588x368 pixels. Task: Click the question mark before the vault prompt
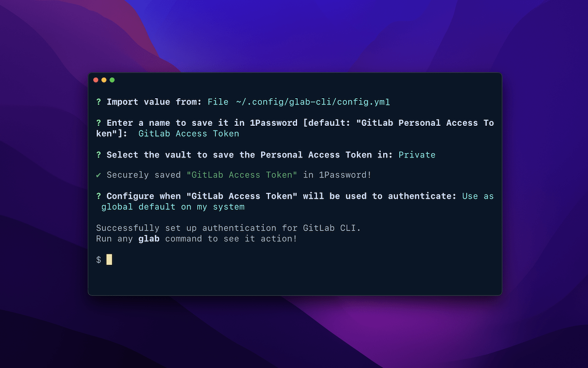99,154
